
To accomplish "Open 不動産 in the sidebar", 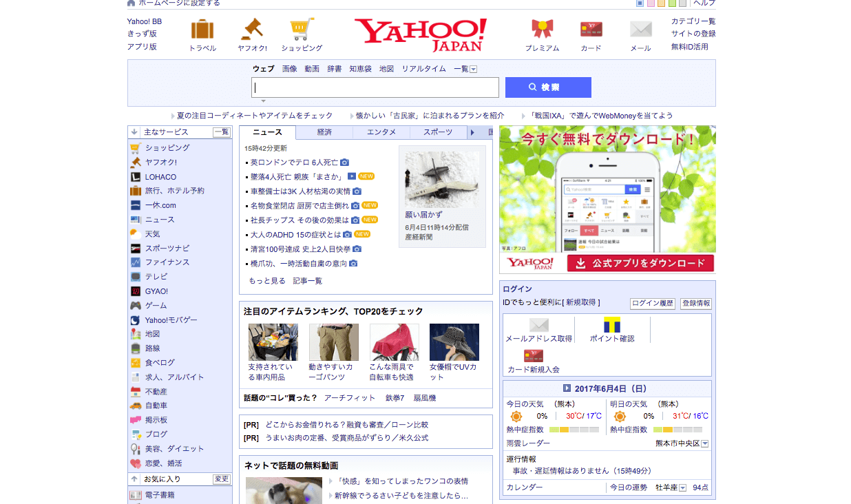I will click(x=156, y=392).
